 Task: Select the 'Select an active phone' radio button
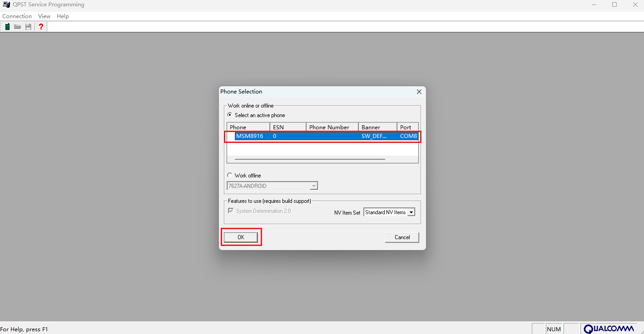click(x=230, y=115)
